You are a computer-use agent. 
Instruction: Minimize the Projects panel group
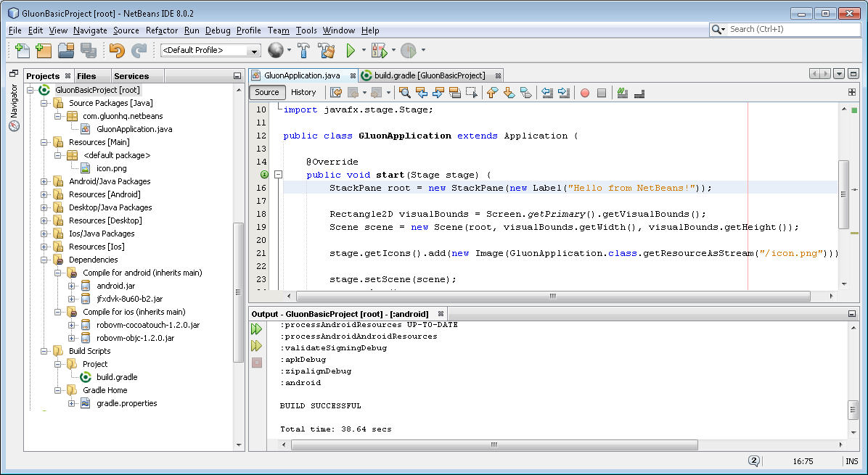[x=237, y=75]
